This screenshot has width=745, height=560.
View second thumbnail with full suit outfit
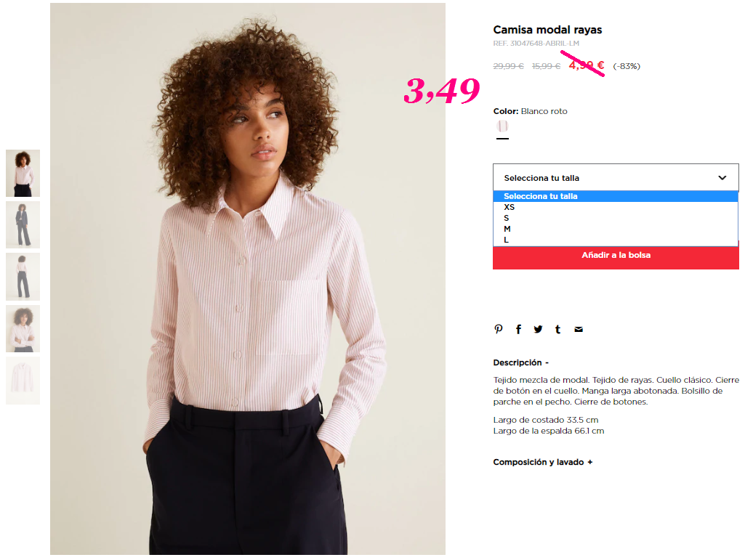pyautogui.click(x=23, y=224)
